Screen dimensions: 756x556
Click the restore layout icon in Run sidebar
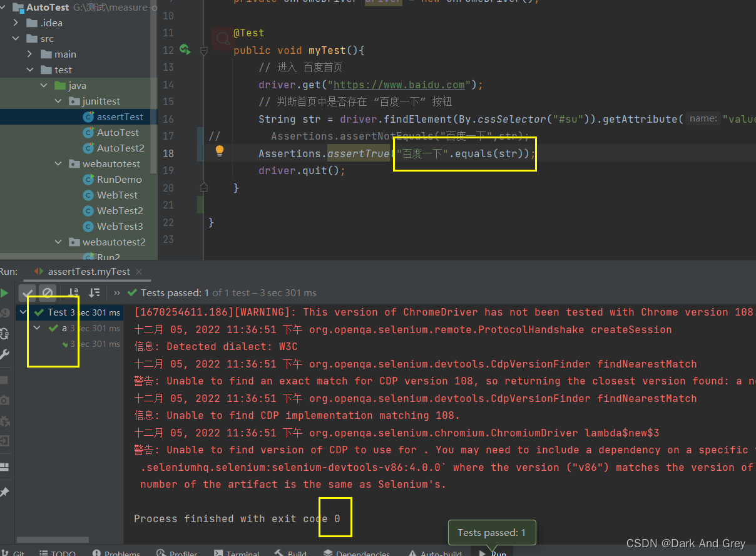point(4,466)
